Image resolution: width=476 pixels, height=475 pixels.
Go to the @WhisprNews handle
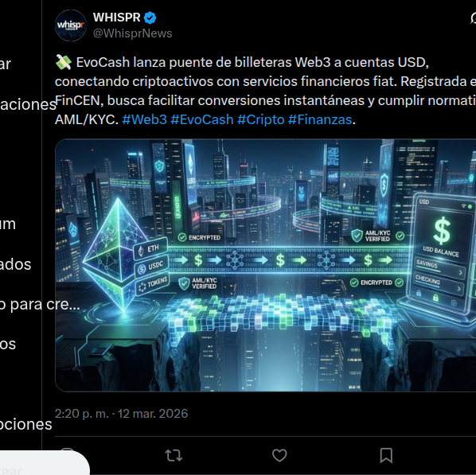click(133, 33)
